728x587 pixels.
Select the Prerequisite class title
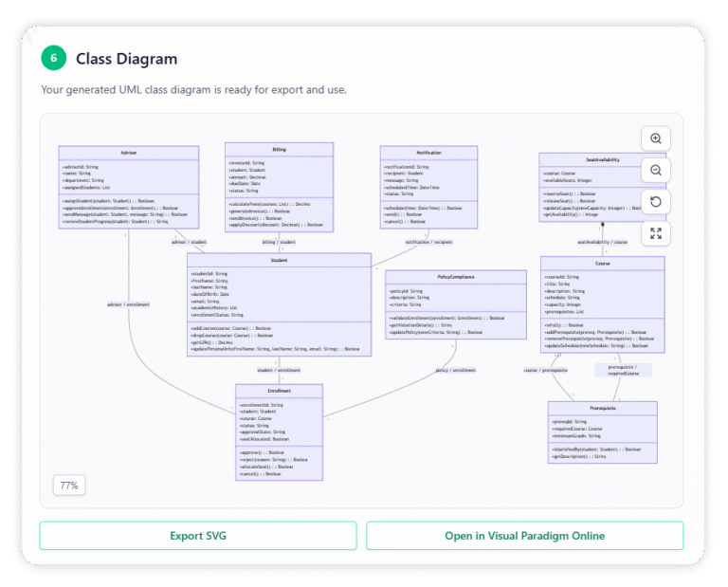(x=603, y=408)
